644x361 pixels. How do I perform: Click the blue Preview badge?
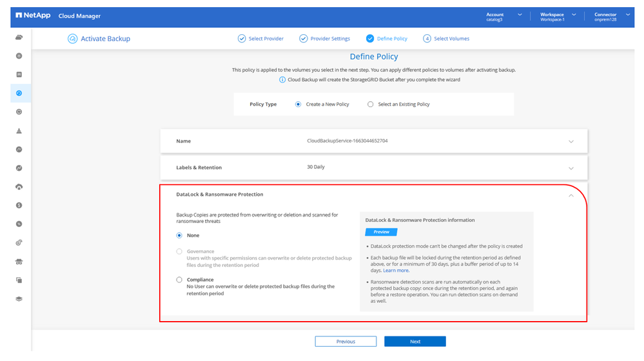[x=381, y=232]
